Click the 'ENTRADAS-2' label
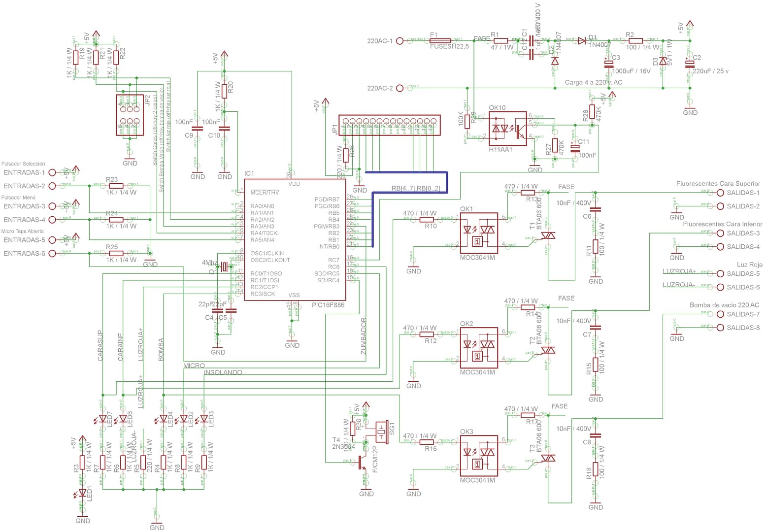Viewport: 767px width, 532px height. (24, 186)
